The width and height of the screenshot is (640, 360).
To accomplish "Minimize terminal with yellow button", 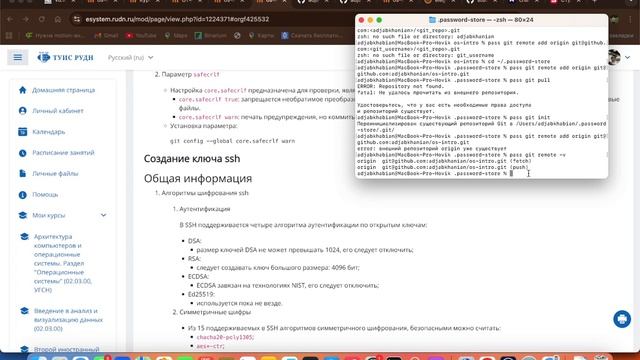I will (370, 20).
